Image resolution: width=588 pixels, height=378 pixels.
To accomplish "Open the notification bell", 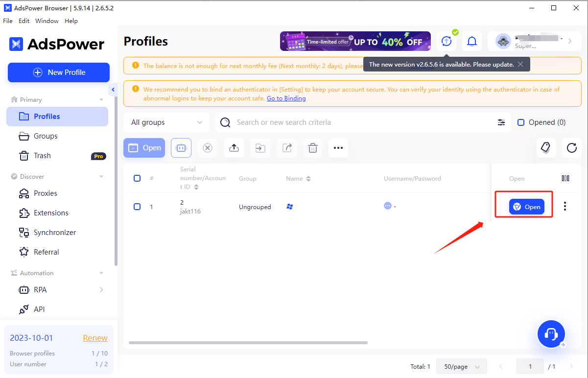I will 472,42.
